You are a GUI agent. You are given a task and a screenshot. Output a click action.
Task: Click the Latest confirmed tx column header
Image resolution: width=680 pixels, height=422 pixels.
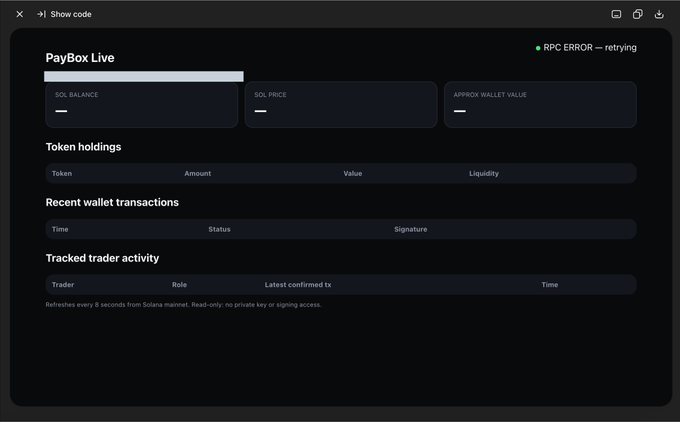(298, 285)
